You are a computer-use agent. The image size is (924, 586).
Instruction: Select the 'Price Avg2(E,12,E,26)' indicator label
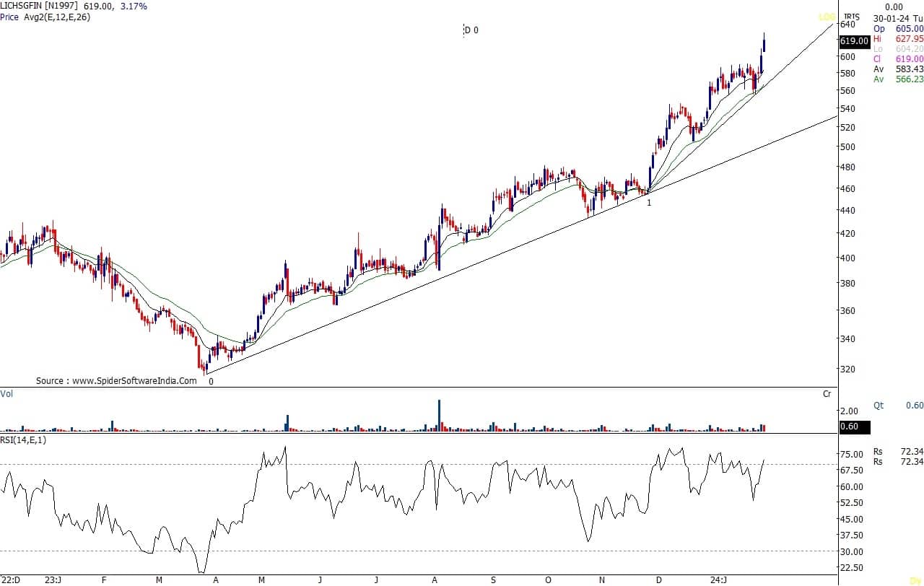[45, 17]
